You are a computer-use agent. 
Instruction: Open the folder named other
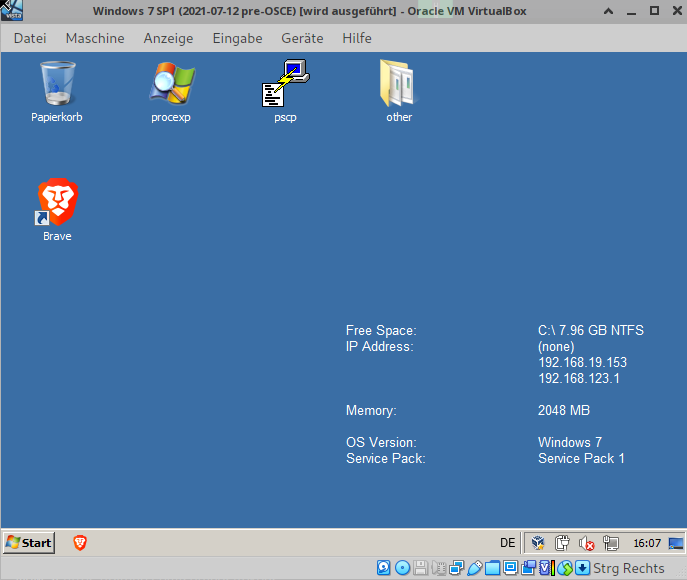(399, 92)
